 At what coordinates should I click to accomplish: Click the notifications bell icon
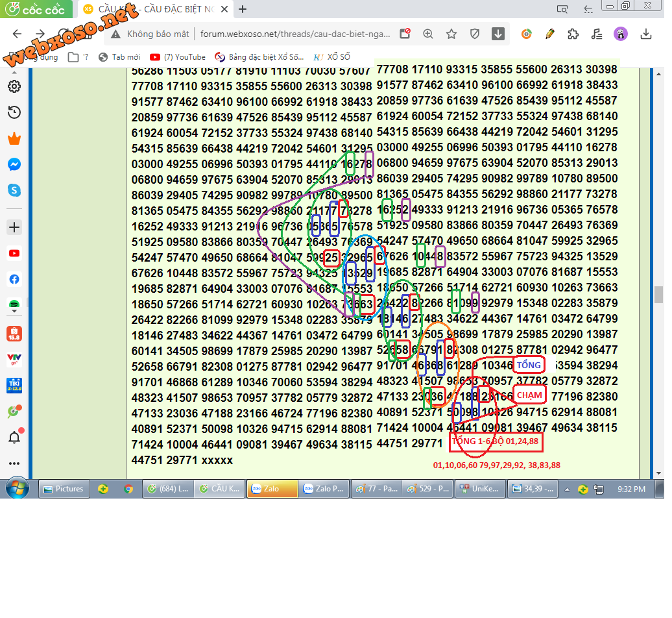pyautogui.click(x=14, y=437)
